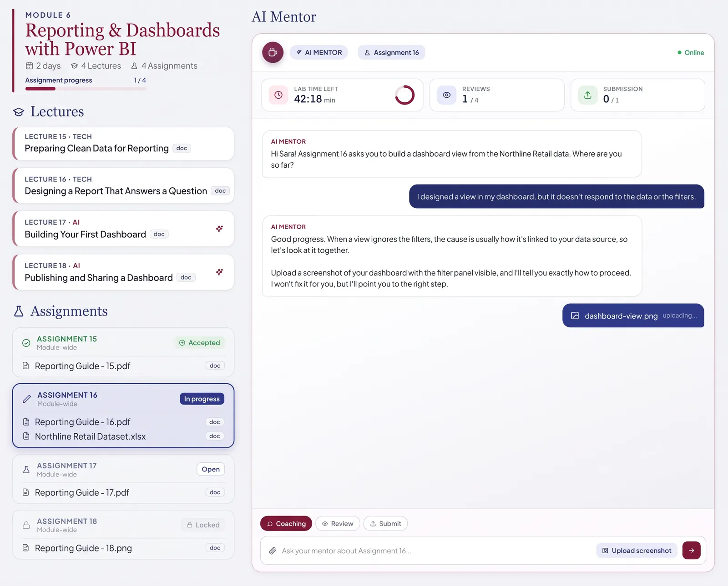728x586 pixels.
Task: Click file icon beside Northline Retail Dataset.xlsx
Action: 26,436
